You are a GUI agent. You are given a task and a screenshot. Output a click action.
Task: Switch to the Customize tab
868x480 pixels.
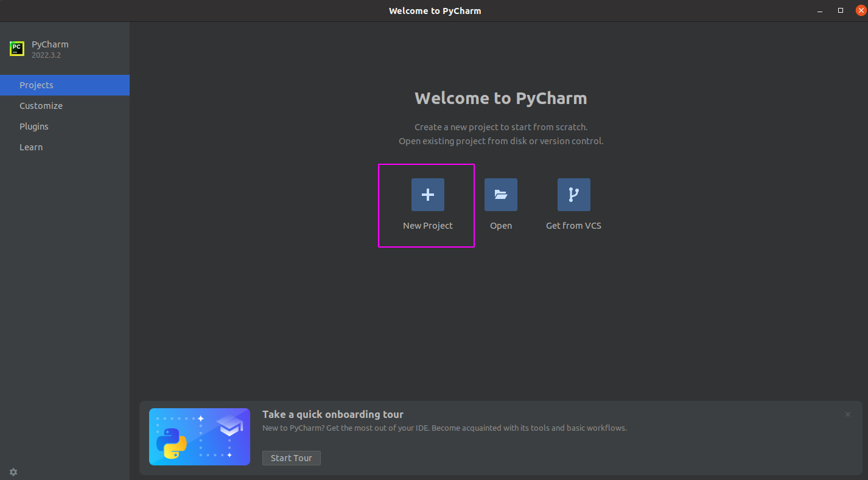tap(65, 106)
